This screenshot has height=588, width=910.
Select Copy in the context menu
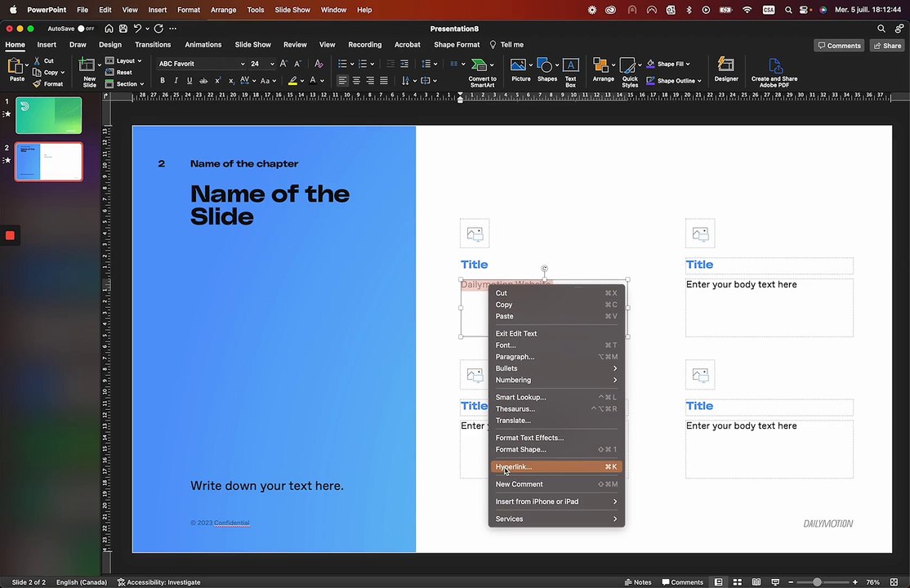tap(556, 305)
